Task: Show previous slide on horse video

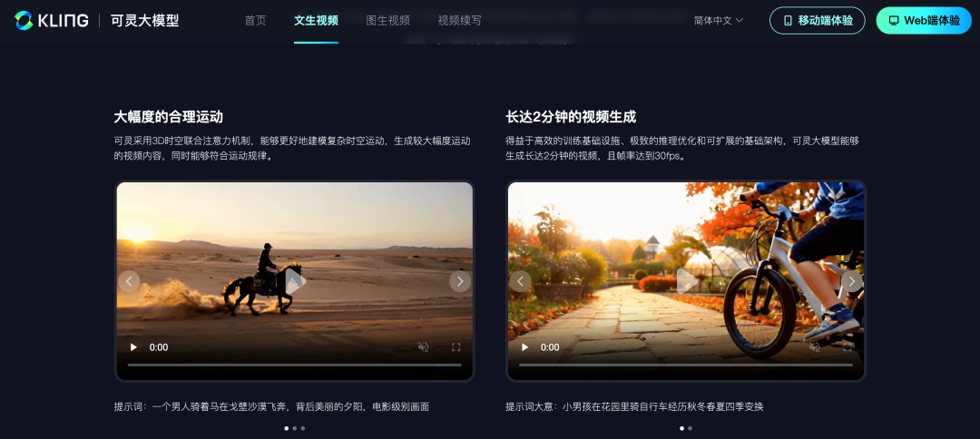Action: (x=130, y=281)
